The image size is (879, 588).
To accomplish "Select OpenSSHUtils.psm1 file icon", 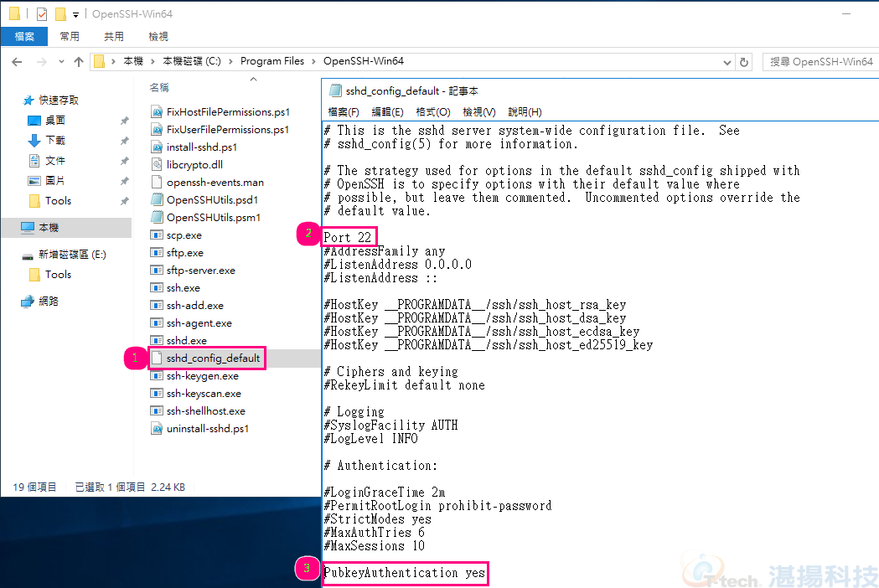I will [157, 218].
